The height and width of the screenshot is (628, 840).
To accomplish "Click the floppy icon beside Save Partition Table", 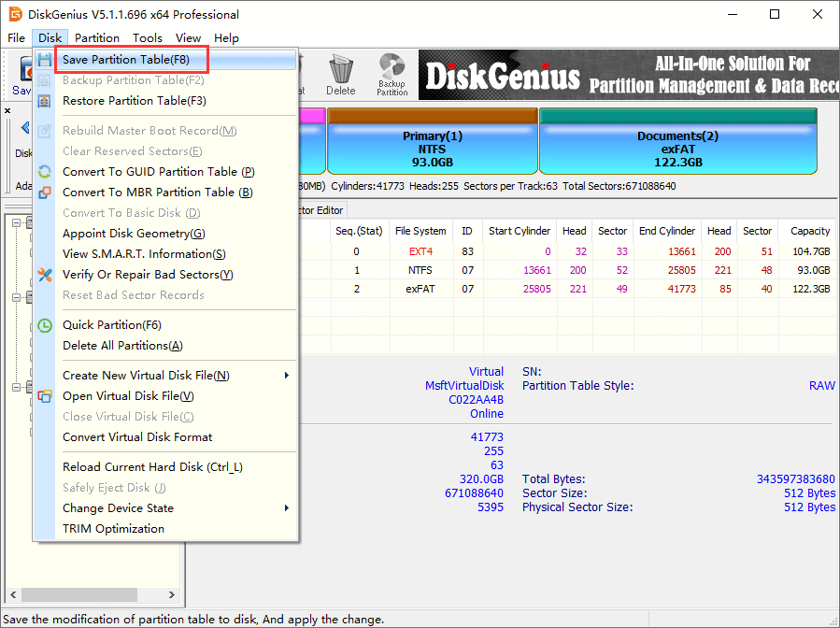I will (45, 60).
